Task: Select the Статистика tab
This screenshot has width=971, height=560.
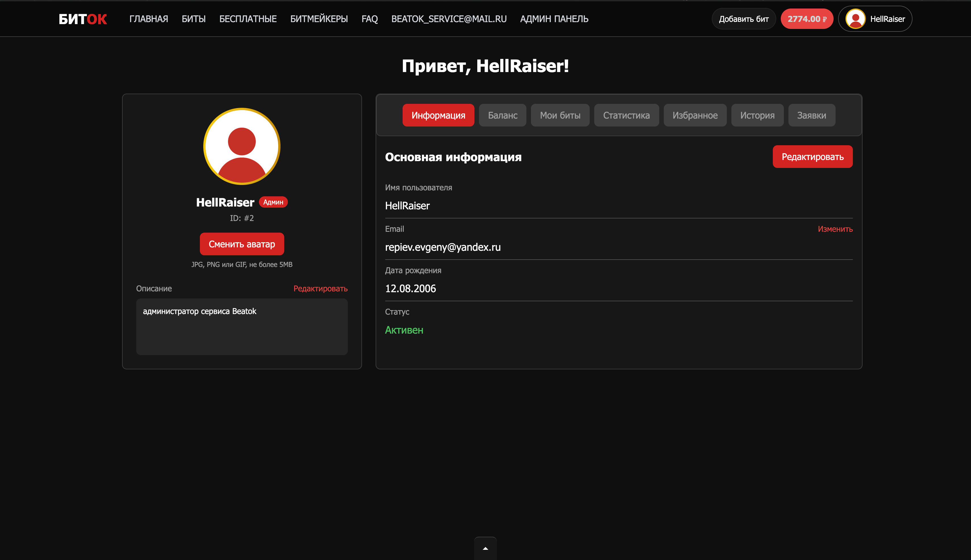Action: coord(626,115)
